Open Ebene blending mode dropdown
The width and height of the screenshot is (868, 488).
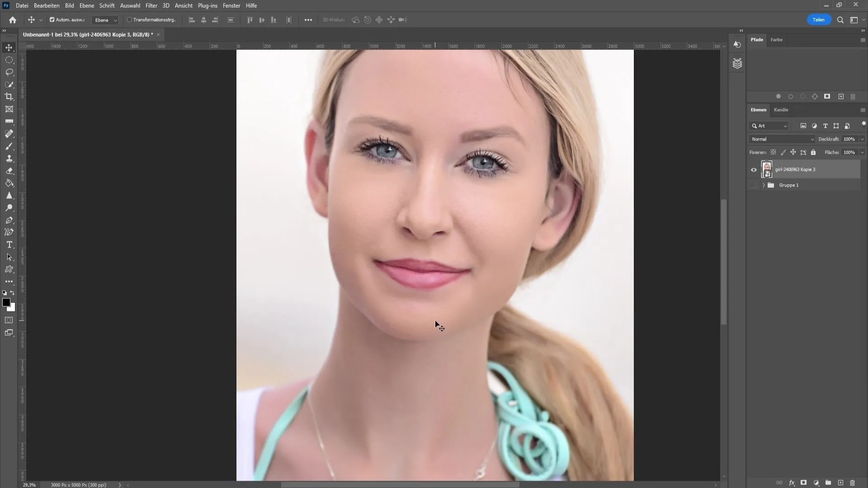pos(782,139)
